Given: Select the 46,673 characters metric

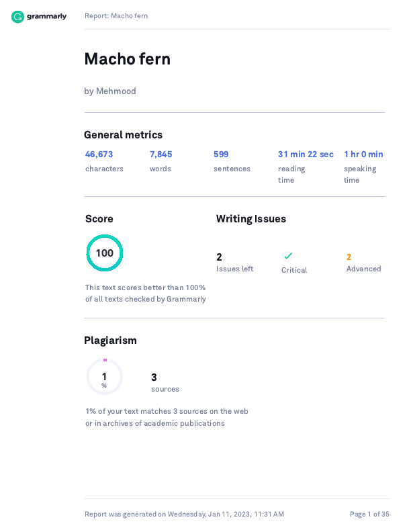Looking at the screenshot, I should 104,161.
